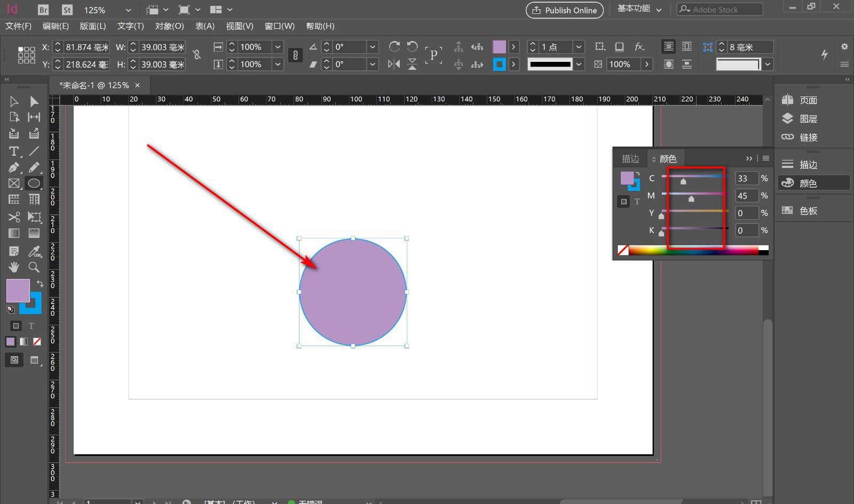
Task: Click the CMYK color spectrum bar
Action: point(693,251)
